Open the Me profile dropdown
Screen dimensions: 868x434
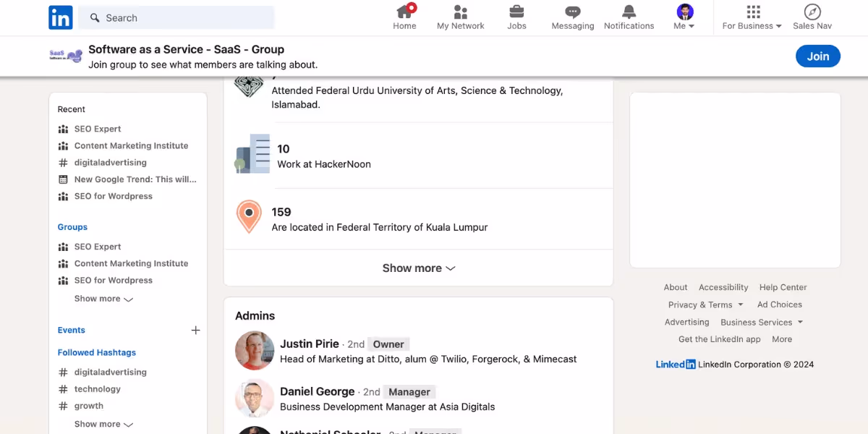[x=684, y=17]
